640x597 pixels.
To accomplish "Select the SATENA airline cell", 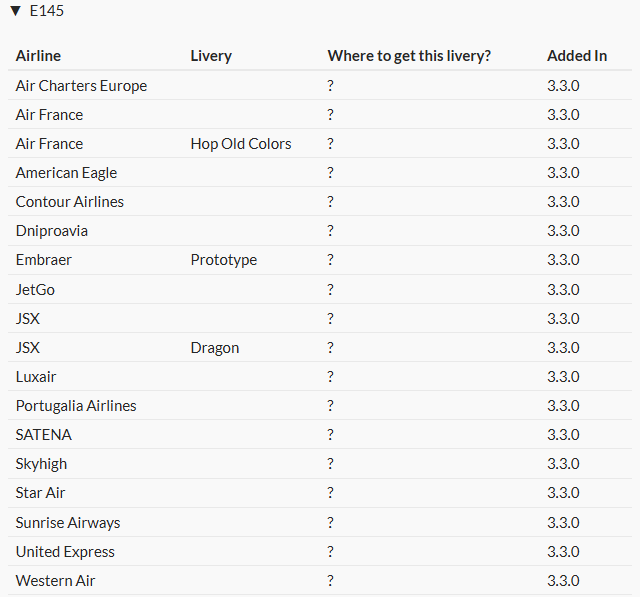I will pyautogui.click(x=44, y=435).
